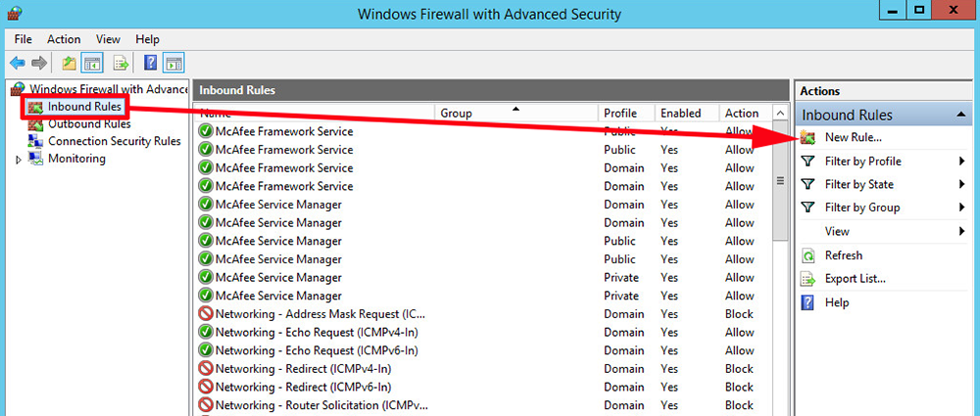Collapse the Inbound Rules actions section
The height and width of the screenshot is (416, 980).
click(x=959, y=115)
